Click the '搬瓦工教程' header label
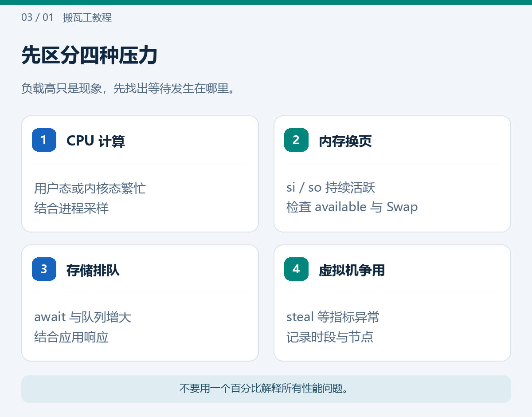The height and width of the screenshot is (417, 532). pyautogui.click(x=87, y=18)
